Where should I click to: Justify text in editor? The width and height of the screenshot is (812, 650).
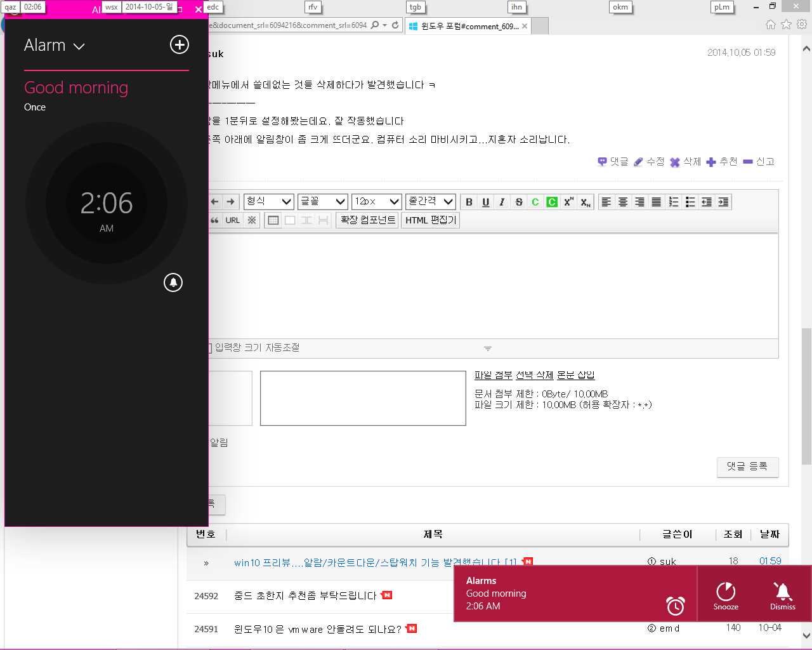pos(657,202)
